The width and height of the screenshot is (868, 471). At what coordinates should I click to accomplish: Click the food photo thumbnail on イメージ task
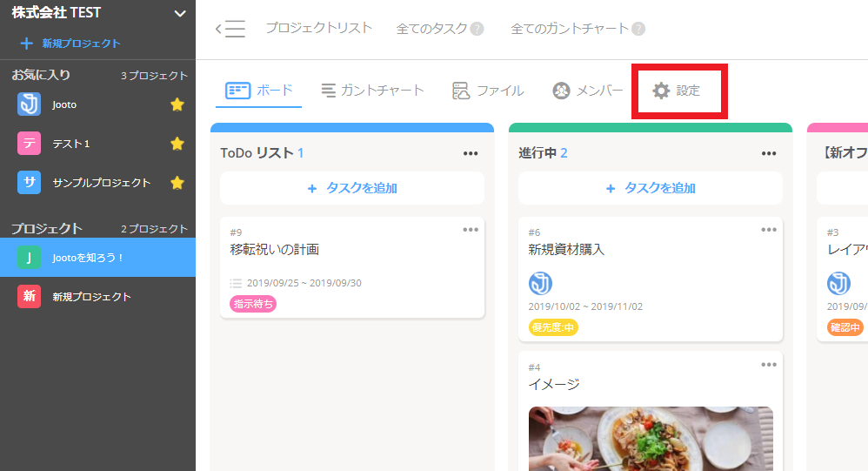651,439
